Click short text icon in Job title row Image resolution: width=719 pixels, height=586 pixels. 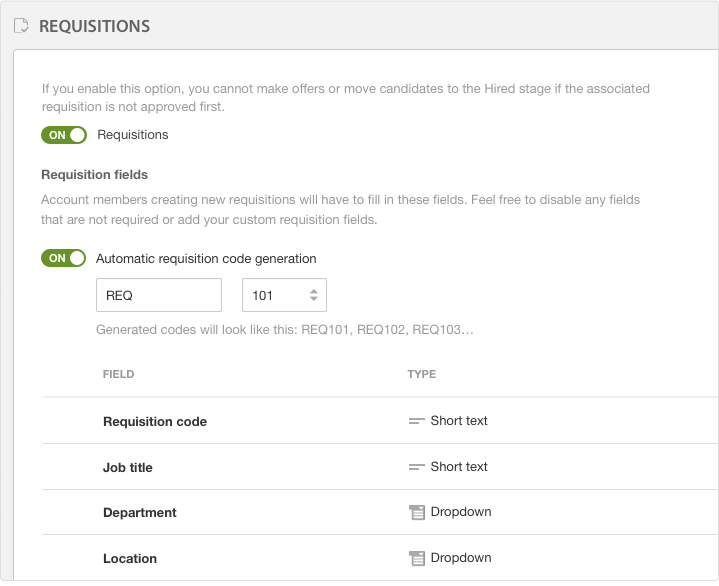[416, 467]
